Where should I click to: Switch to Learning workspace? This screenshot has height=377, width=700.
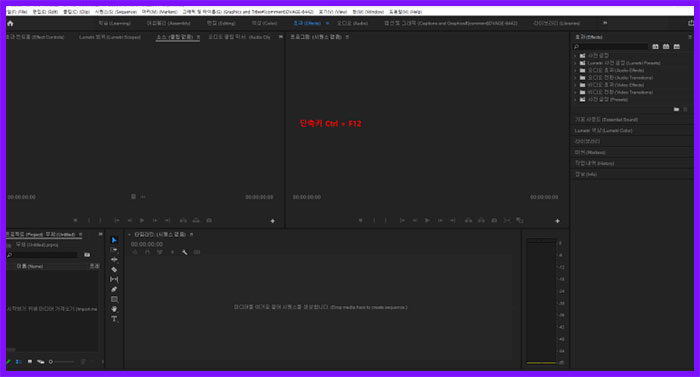pyautogui.click(x=114, y=23)
